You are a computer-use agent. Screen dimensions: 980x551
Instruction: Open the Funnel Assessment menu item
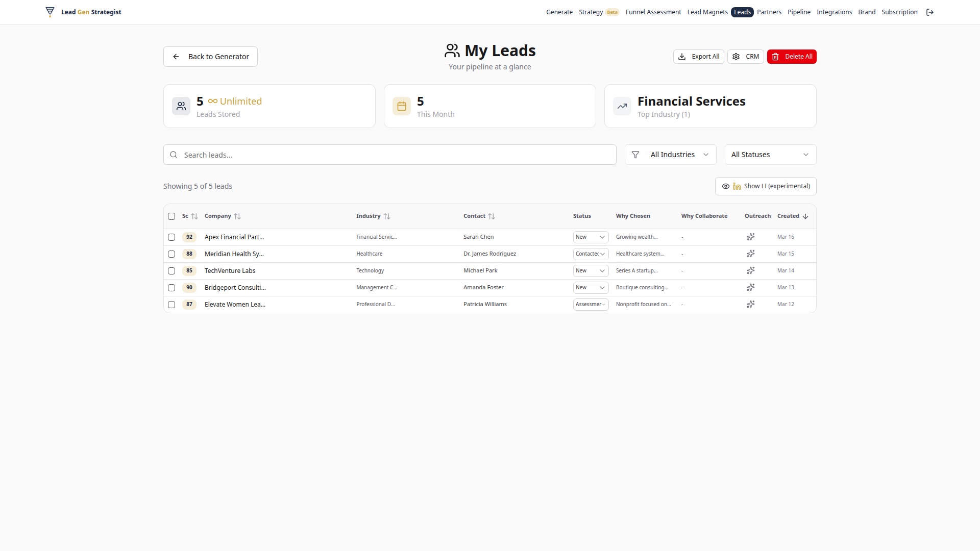653,12
